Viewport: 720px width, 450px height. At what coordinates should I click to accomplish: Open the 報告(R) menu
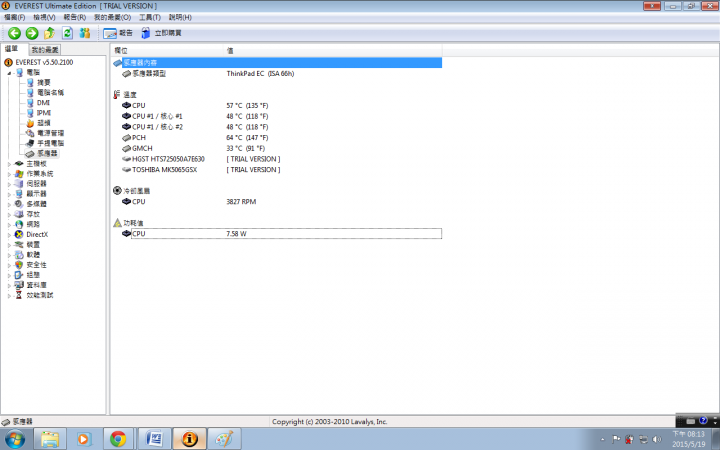click(75, 17)
